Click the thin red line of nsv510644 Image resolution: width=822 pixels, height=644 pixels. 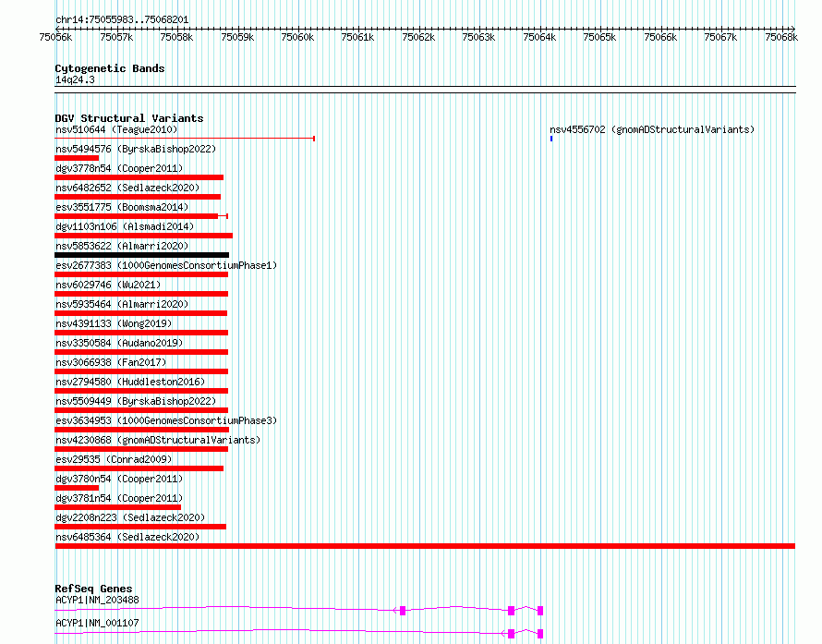coord(185,139)
